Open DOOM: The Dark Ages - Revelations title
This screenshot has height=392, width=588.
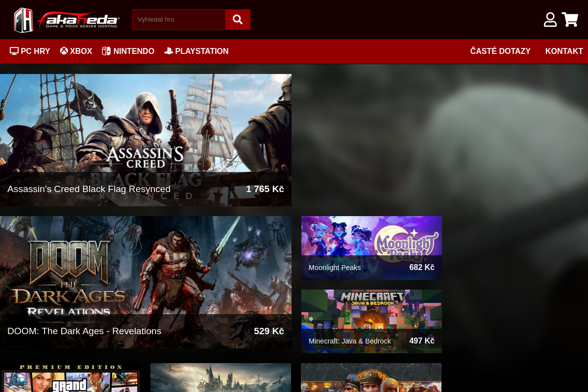click(x=84, y=331)
